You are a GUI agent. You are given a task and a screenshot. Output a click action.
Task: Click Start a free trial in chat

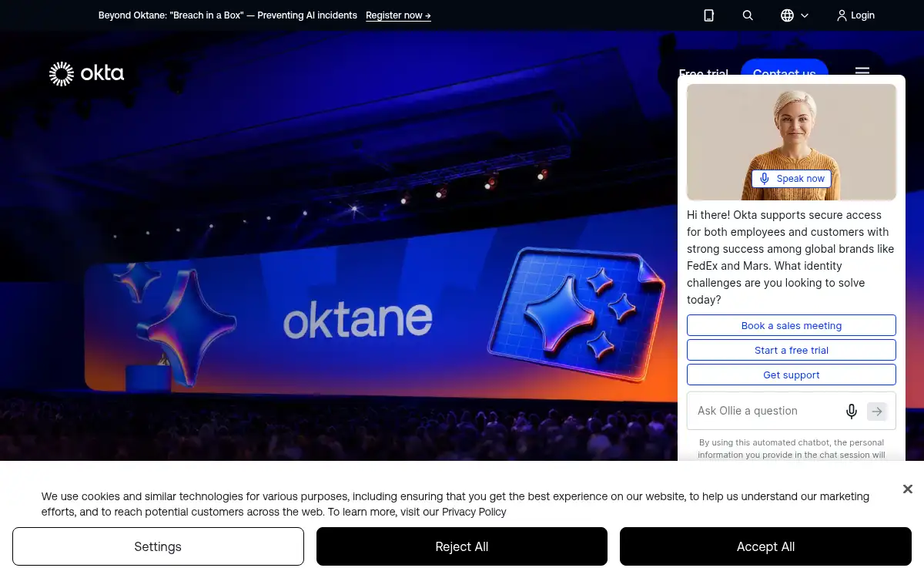click(x=792, y=350)
